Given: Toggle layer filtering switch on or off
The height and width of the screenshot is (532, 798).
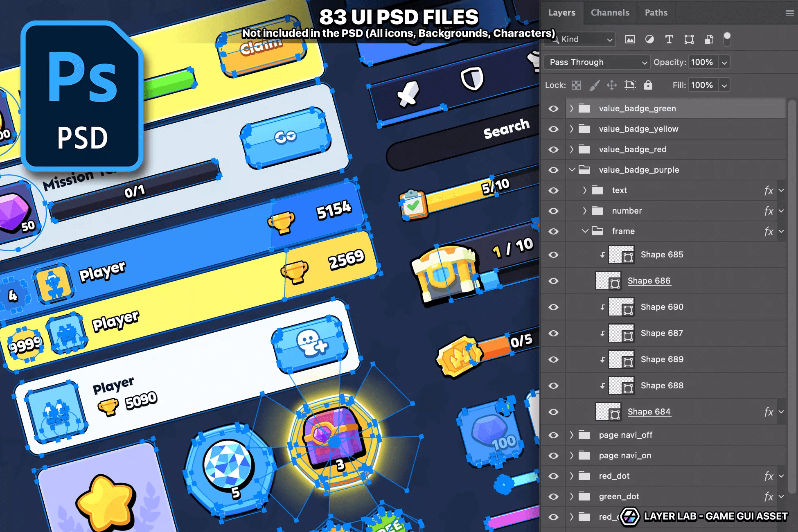Looking at the screenshot, I should click(x=727, y=39).
